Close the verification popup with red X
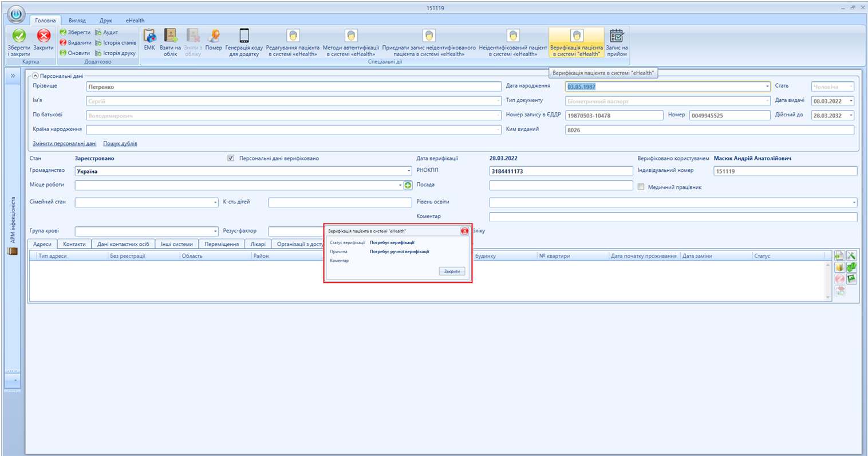 (464, 231)
